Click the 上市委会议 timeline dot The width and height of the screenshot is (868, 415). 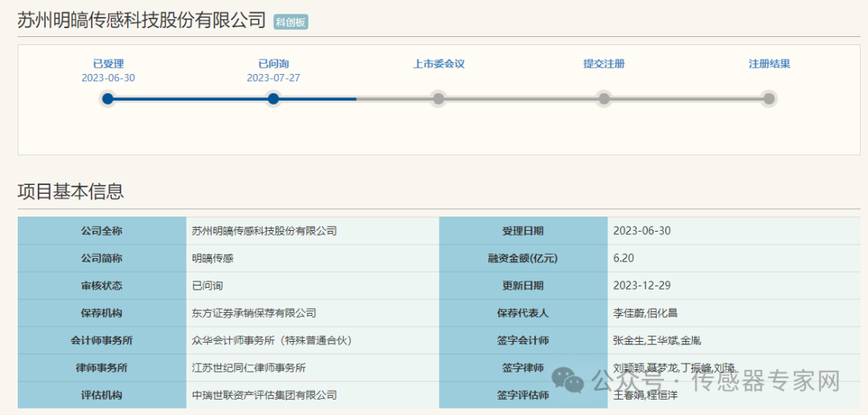point(439,99)
